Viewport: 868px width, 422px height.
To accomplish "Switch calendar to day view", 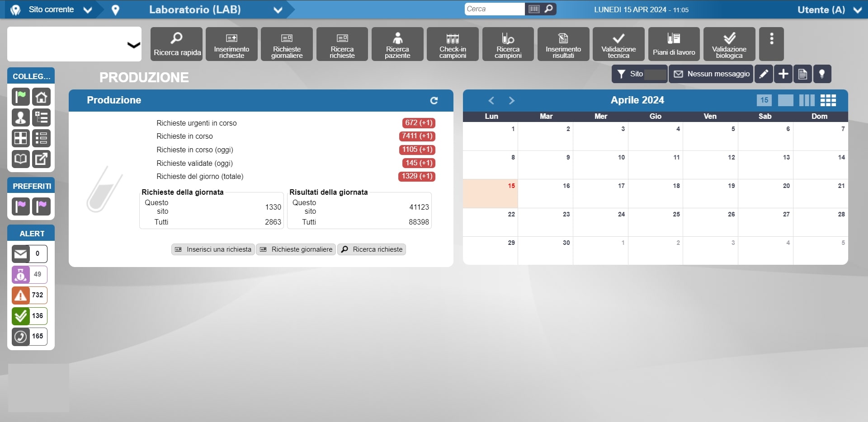I will (764, 100).
